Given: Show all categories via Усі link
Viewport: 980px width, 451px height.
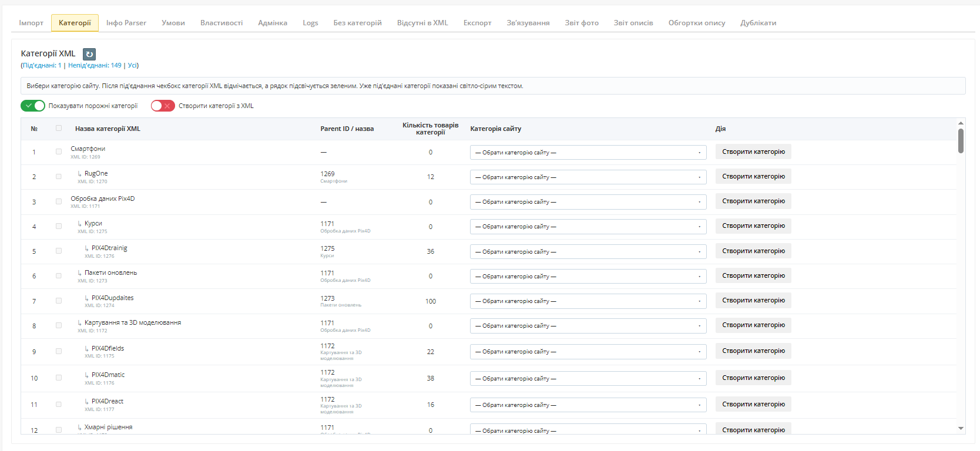Looking at the screenshot, I should point(132,65).
